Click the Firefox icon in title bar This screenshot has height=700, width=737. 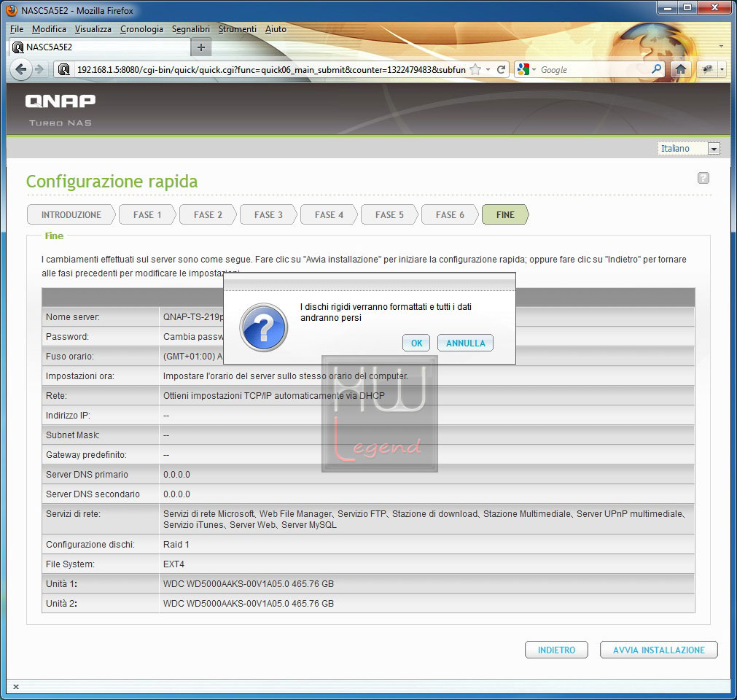(x=12, y=10)
